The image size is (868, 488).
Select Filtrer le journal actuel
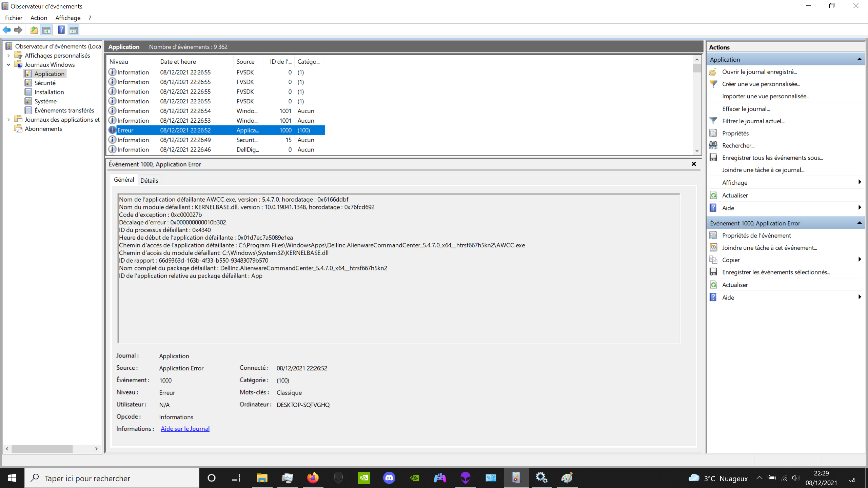[x=753, y=121]
